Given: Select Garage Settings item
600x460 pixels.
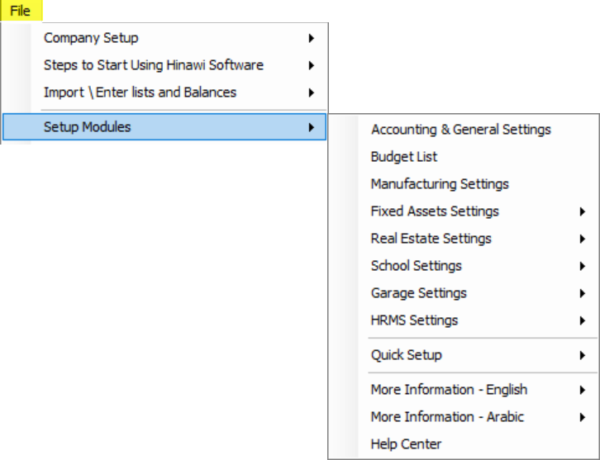Looking at the screenshot, I should (x=464, y=293).
